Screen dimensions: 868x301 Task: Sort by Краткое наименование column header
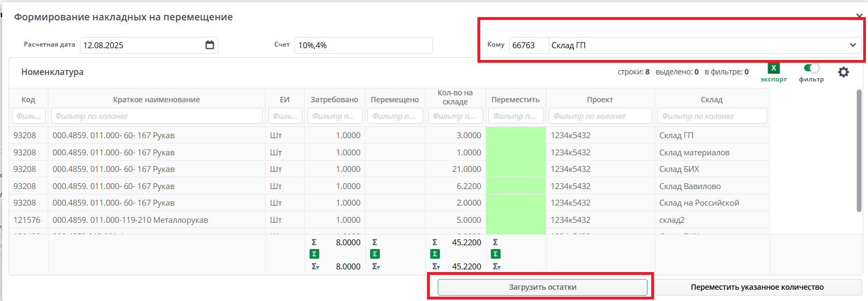click(x=156, y=100)
